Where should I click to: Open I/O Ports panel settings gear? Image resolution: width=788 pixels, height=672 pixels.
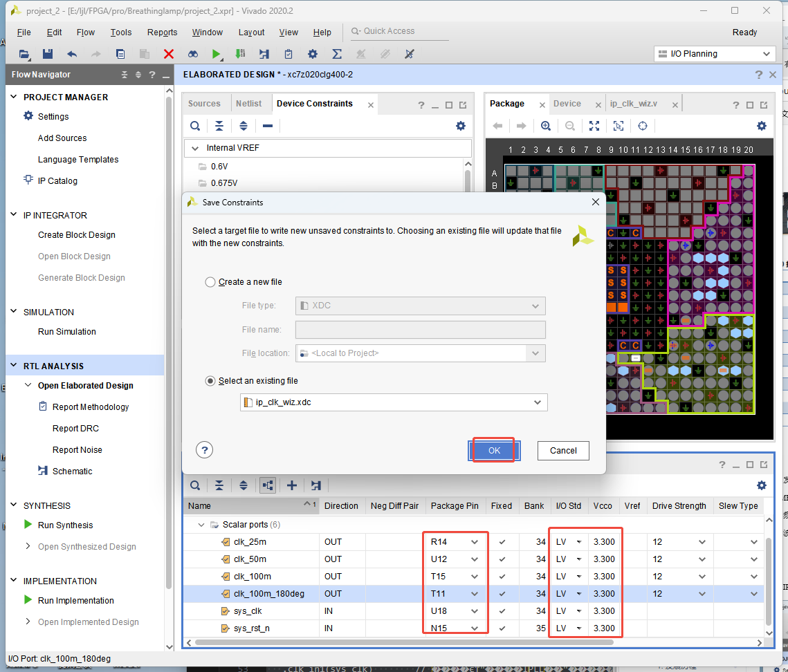click(762, 485)
